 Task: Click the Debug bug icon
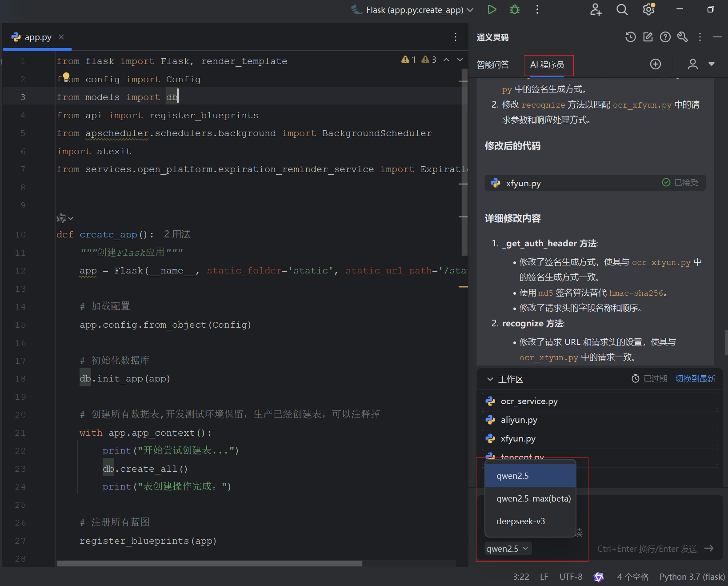point(514,9)
